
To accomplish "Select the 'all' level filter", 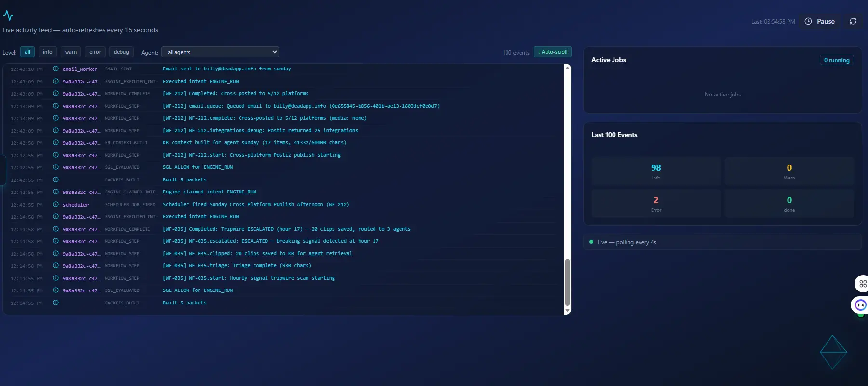I will 27,52.
